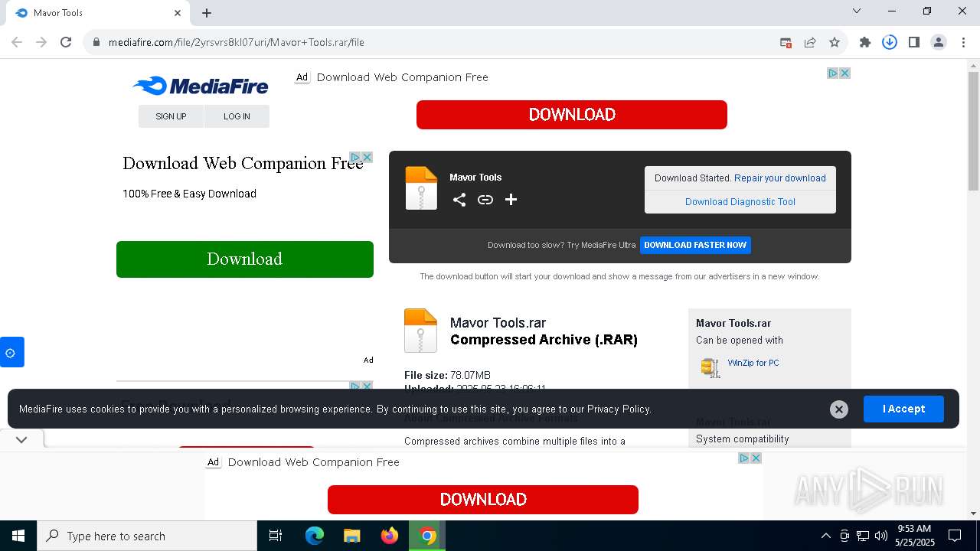The width and height of the screenshot is (980, 551).
Task: Bookmark this page with the star icon
Action: pos(835,42)
